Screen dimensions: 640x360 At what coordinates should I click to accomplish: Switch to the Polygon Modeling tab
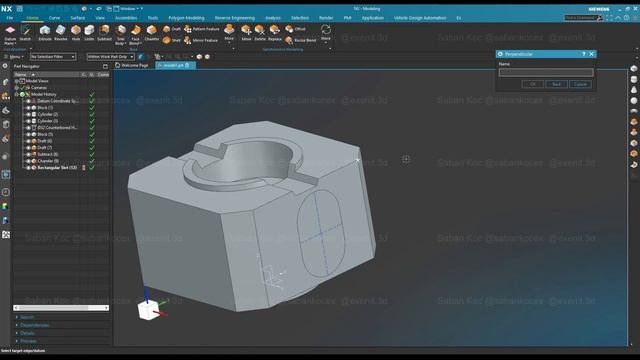(x=186, y=18)
